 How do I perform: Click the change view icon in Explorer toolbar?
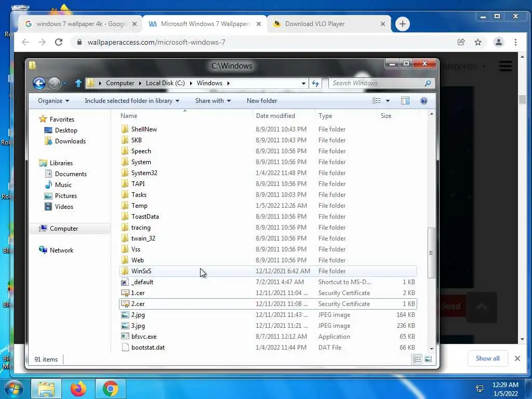click(376, 101)
